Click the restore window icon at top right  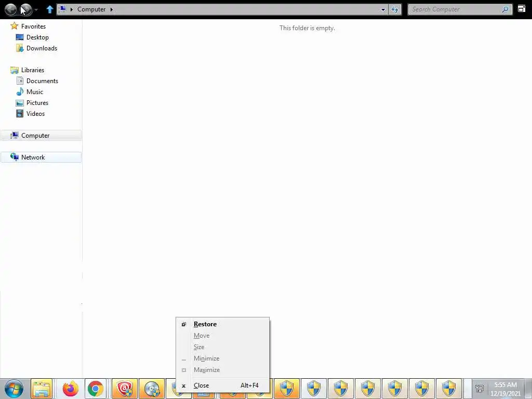click(x=522, y=9)
